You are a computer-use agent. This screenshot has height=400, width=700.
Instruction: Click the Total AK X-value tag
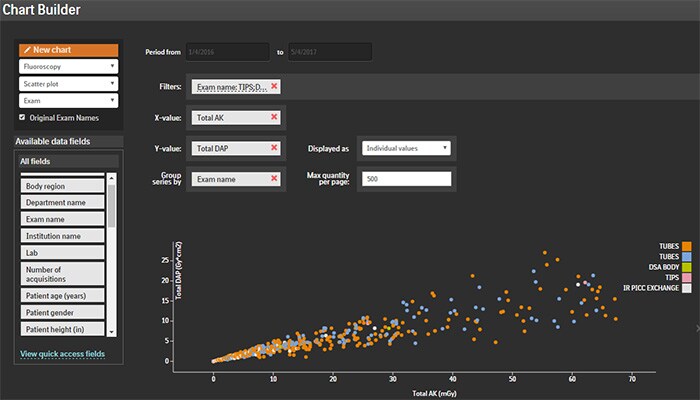[236, 117]
